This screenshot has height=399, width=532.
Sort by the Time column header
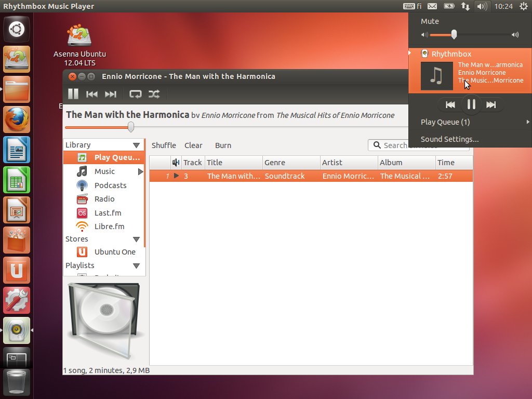454,163
